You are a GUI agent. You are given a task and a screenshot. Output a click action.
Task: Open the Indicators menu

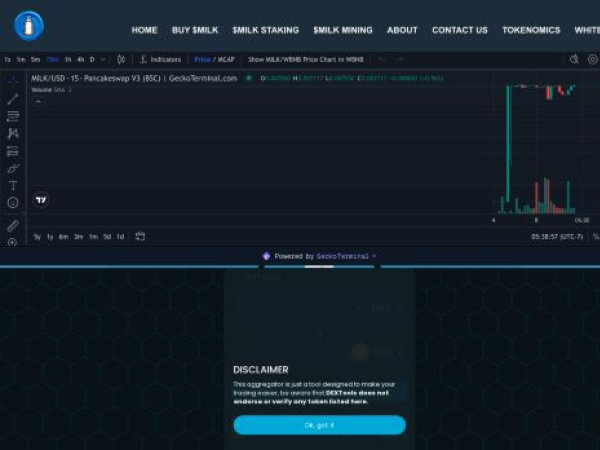click(160, 60)
